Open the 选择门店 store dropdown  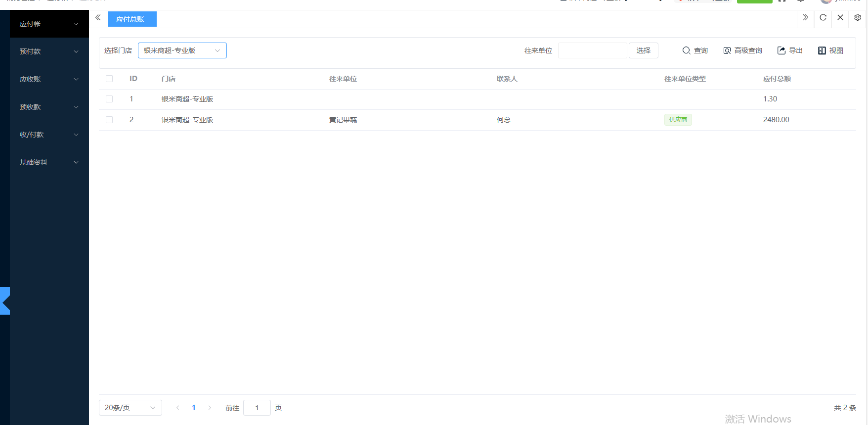[x=182, y=50]
